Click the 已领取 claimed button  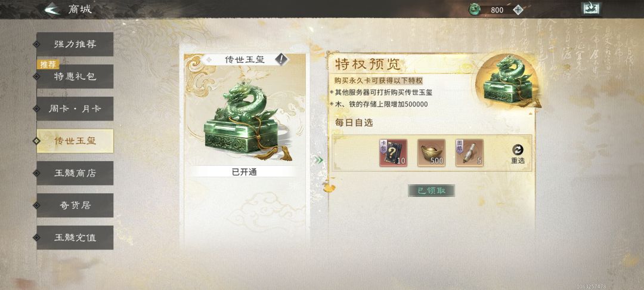[431, 190]
